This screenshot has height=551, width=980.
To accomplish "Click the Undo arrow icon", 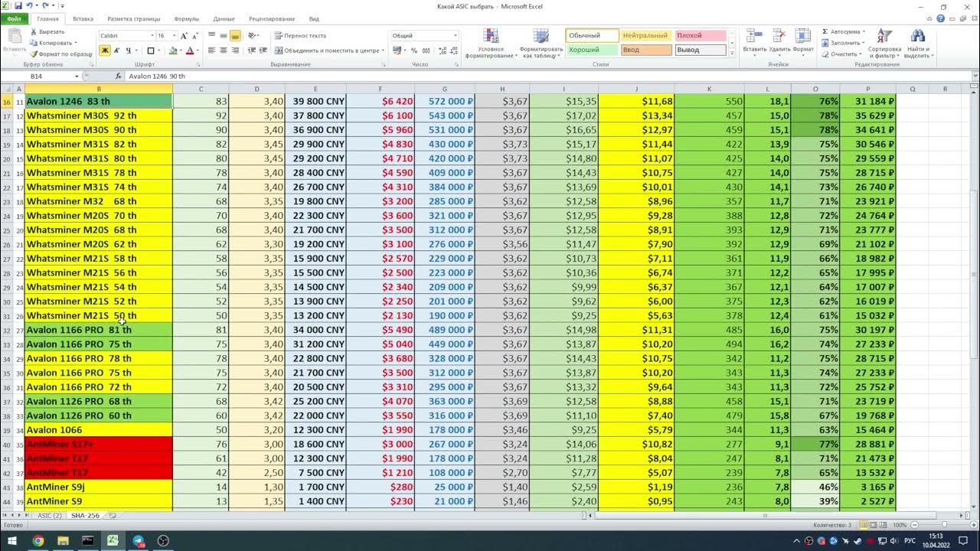I will pyautogui.click(x=29, y=5).
